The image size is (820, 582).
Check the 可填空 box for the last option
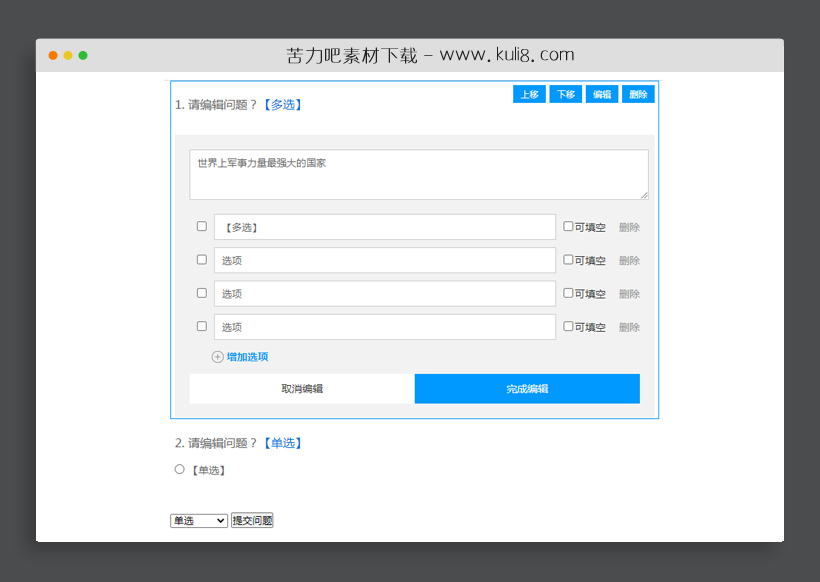pos(568,326)
